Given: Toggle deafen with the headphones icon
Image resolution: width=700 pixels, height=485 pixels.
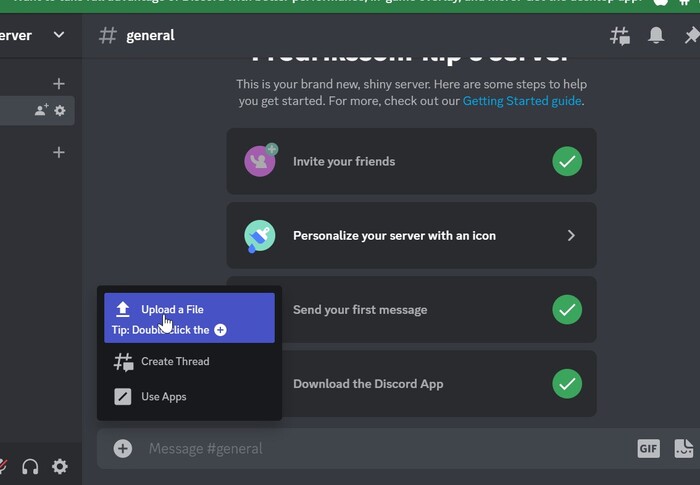Looking at the screenshot, I should (x=30, y=466).
